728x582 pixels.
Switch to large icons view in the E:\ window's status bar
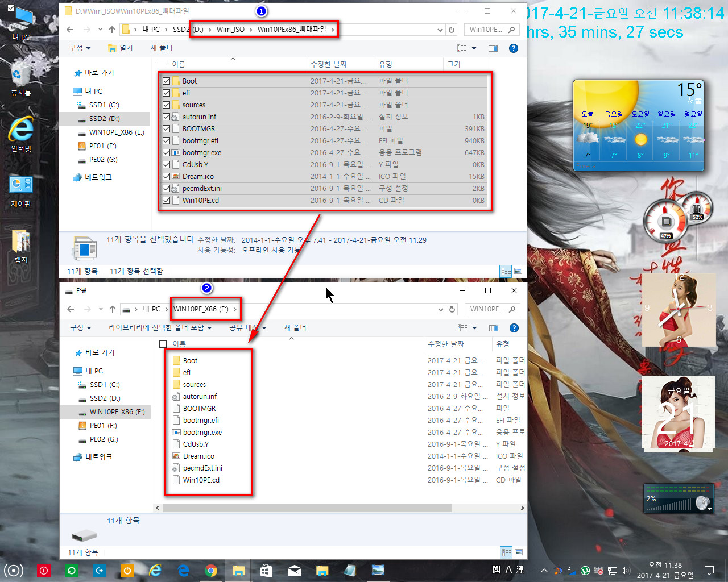tap(518, 552)
